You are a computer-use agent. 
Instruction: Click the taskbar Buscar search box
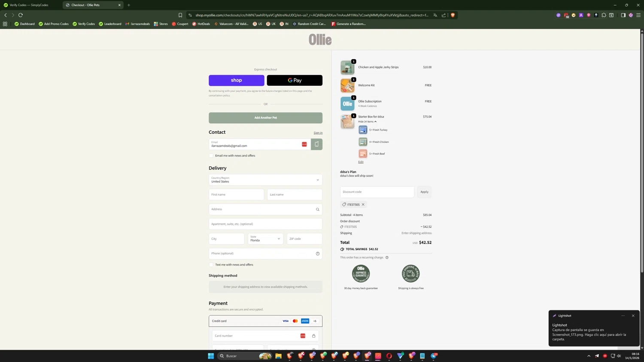[x=245, y=356]
